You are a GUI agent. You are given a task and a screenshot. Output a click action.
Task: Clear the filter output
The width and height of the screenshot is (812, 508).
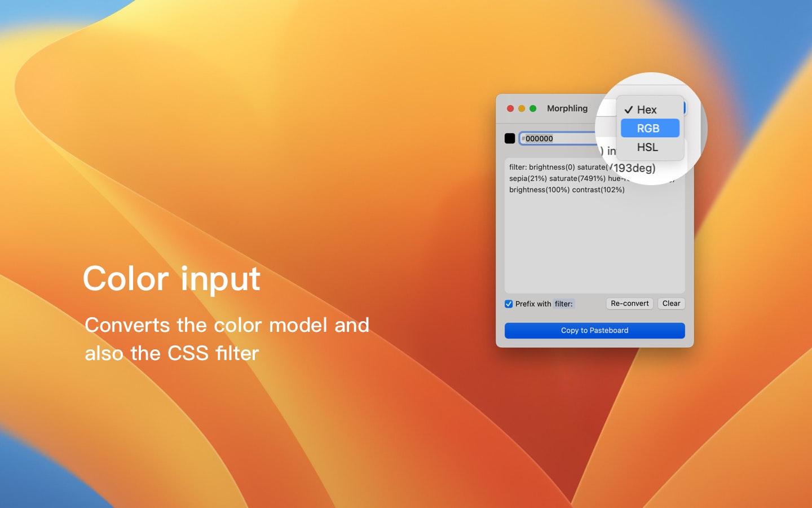tap(671, 304)
